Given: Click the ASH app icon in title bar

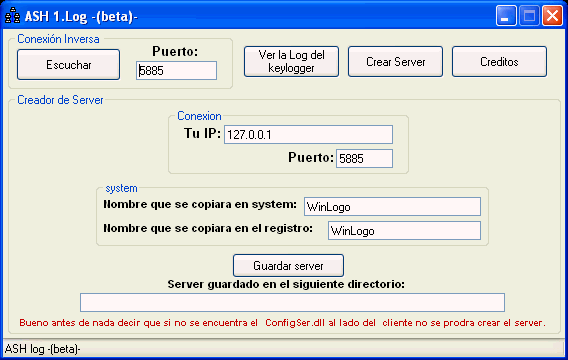Looking at the screenshot, I should click(x=13, y=16).
